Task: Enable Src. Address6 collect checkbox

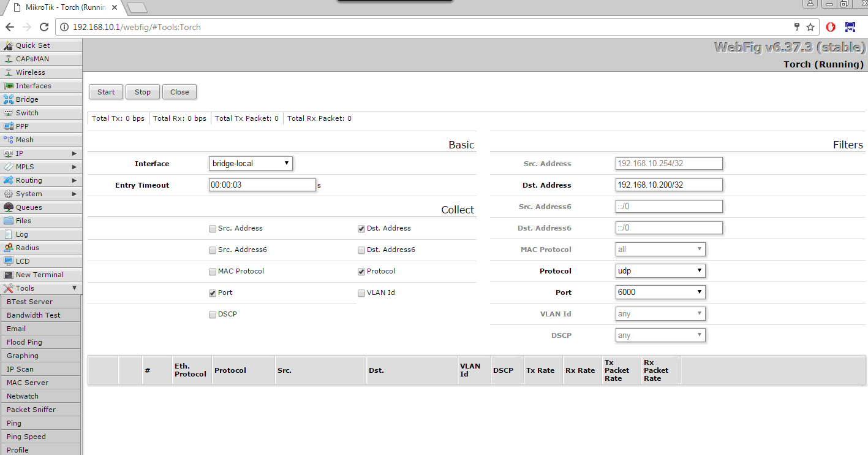Action: point(213,250)
